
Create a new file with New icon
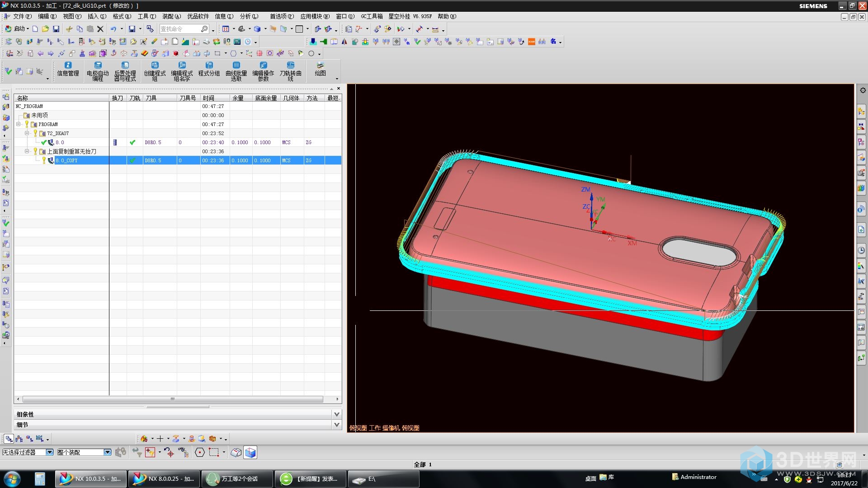(x=35, y=29)
